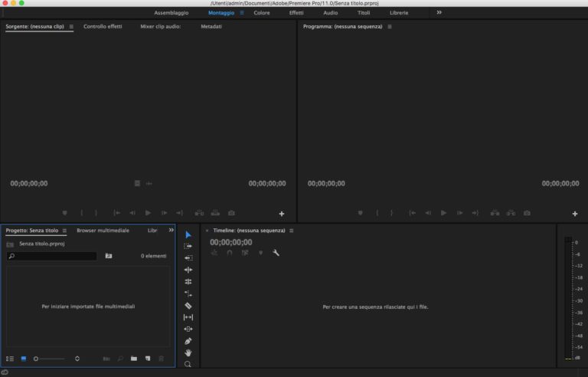Switch to Colore workspace
This screenshot has height=377, width=588.
pos(262,13)
